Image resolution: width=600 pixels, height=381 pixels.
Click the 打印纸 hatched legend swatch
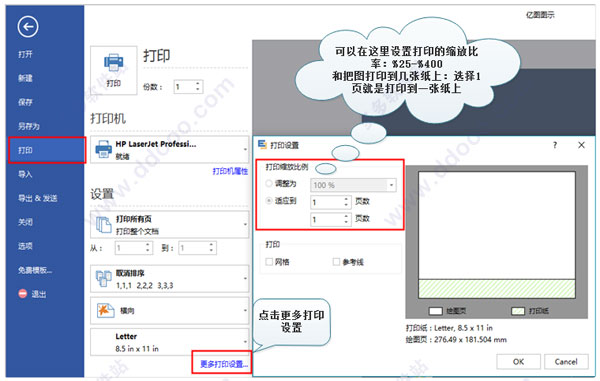(518, 311)
